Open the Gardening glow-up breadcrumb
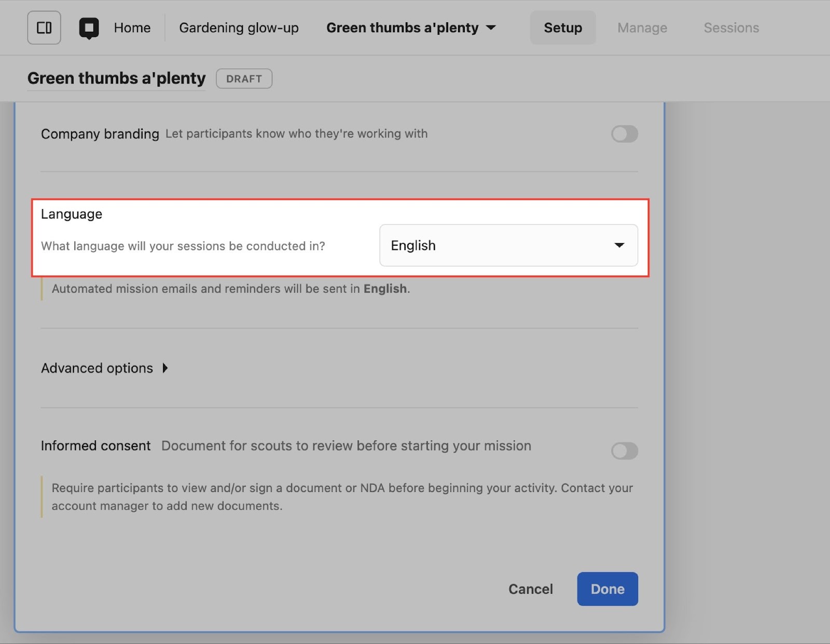Viewport: 830px width, 644px height. (239, 28)
